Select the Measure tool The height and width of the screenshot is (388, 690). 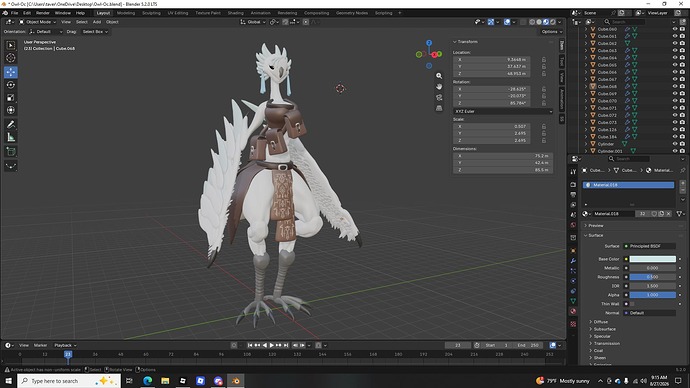[11, 137]
